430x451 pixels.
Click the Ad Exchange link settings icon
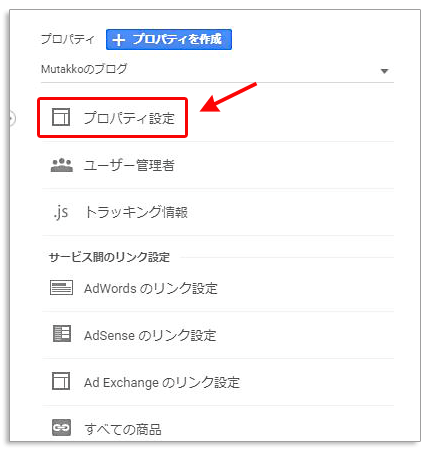(x=61, y=381)
